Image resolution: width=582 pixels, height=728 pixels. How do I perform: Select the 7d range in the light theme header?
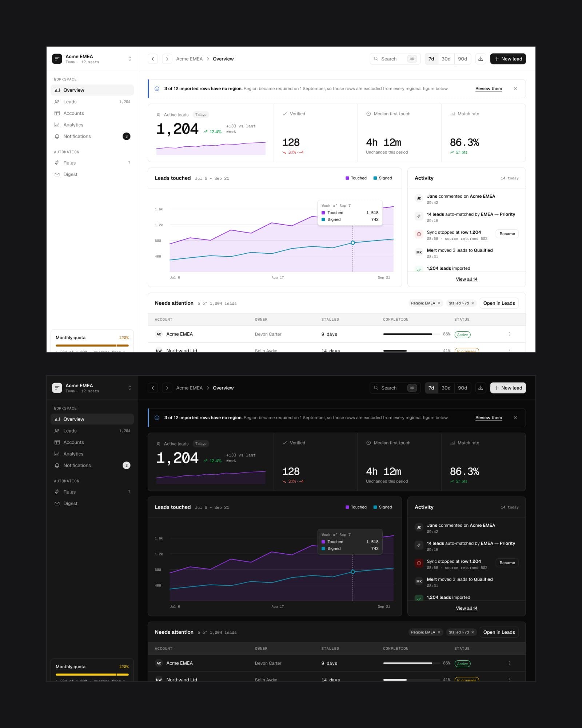click(x=431, y=59)
